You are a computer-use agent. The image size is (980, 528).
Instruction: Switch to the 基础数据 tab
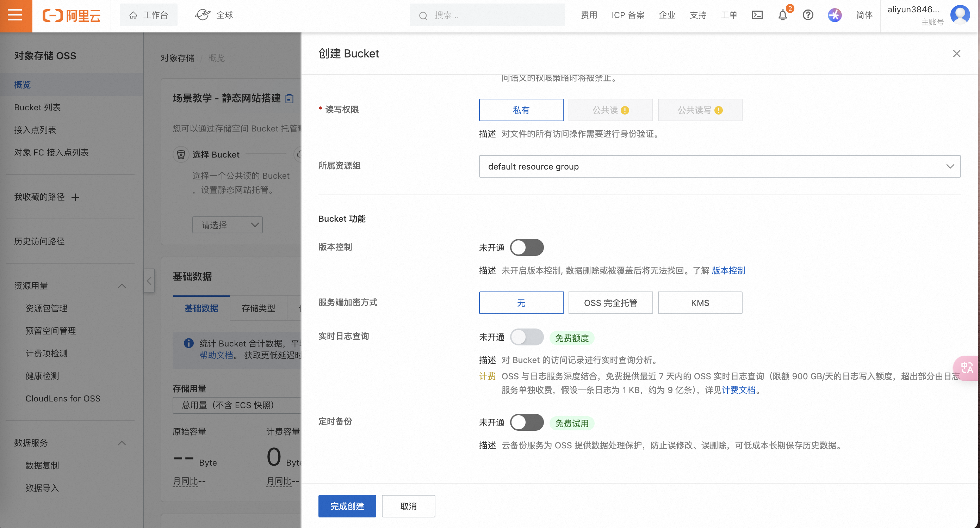coord(201,308)
